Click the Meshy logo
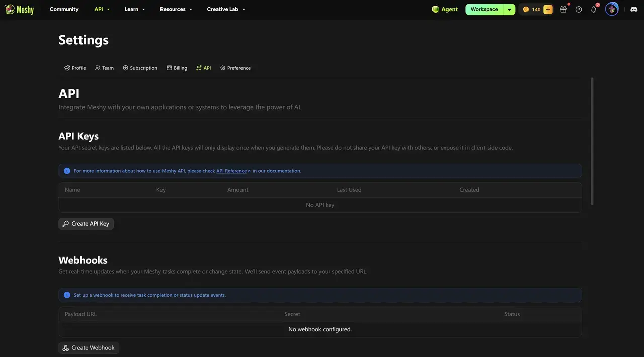This screenshot has height=357, width=644. pos(20,9)
